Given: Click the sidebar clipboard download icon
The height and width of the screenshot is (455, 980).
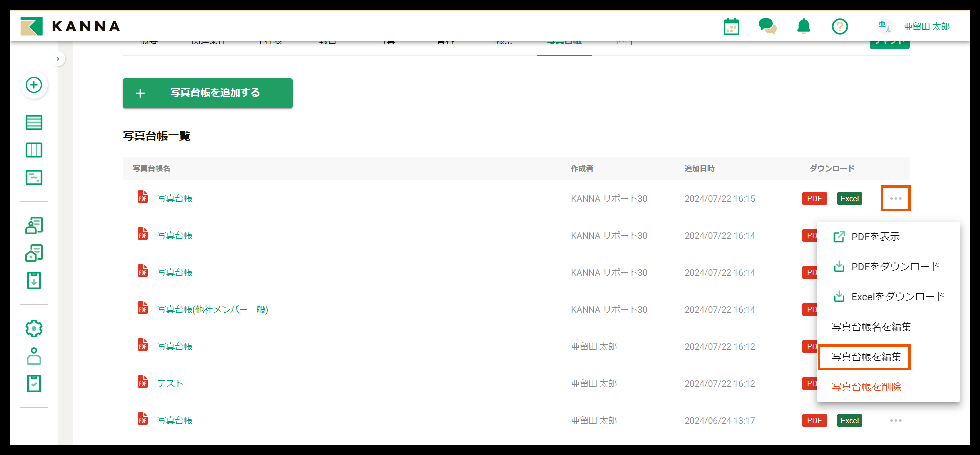Looking at the screenshot, I should pyautogui.click(x=34, y=281).
